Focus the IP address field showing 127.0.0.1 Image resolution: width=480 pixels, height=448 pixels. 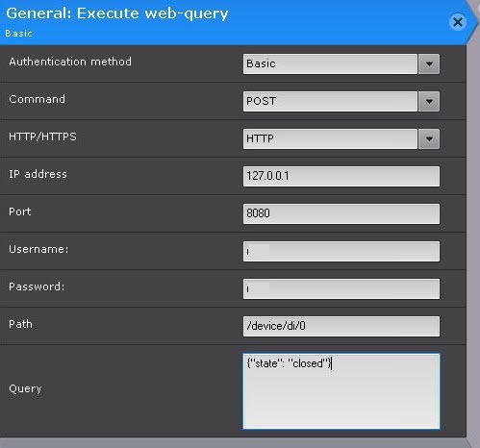(x=341, y=176)
